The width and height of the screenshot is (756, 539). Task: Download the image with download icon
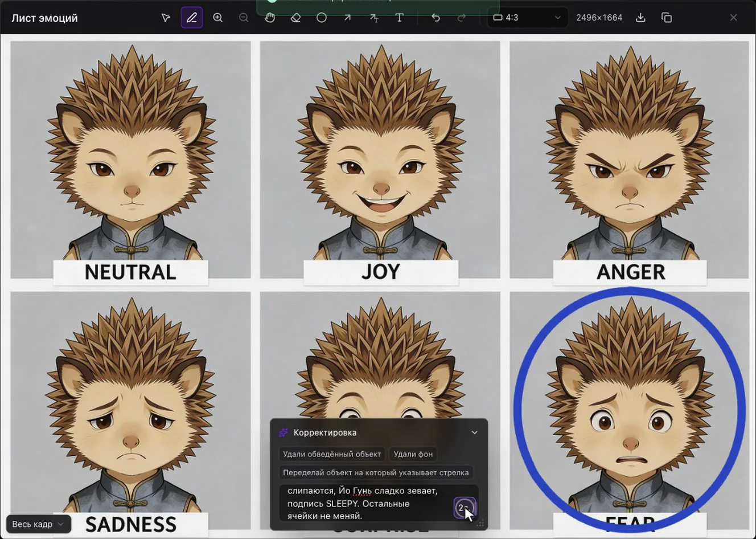[x=640, y=18]
